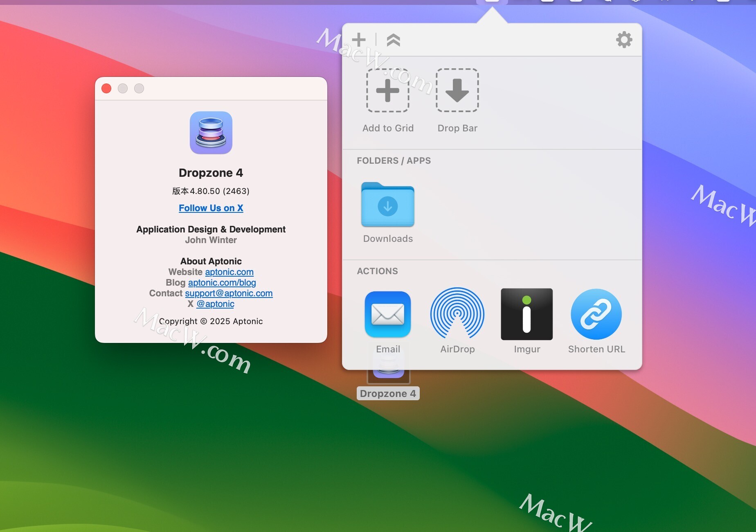Click 'Application Design & Development' heading
756x532 pixels.
click(211, 229)
